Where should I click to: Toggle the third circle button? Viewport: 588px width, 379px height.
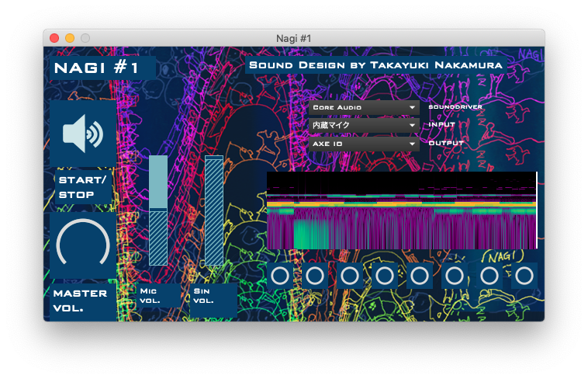[350, 276]
